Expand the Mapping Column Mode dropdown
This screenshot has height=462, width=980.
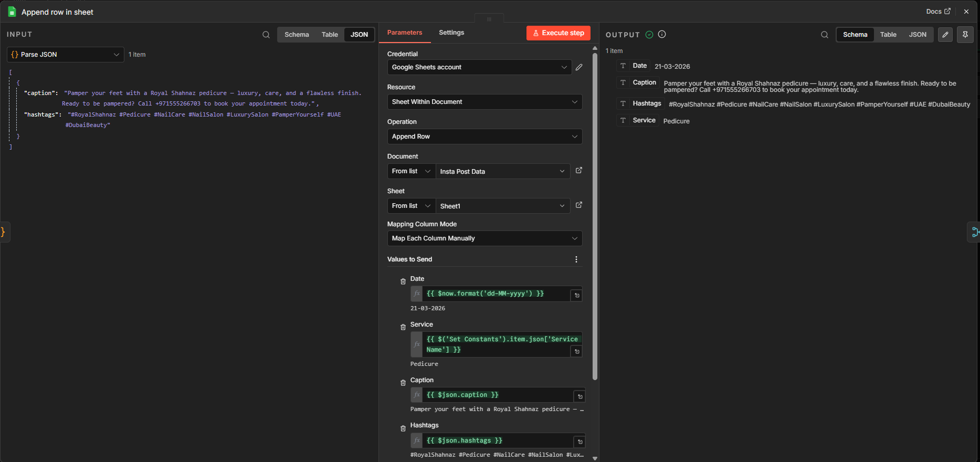coord(484,238)
